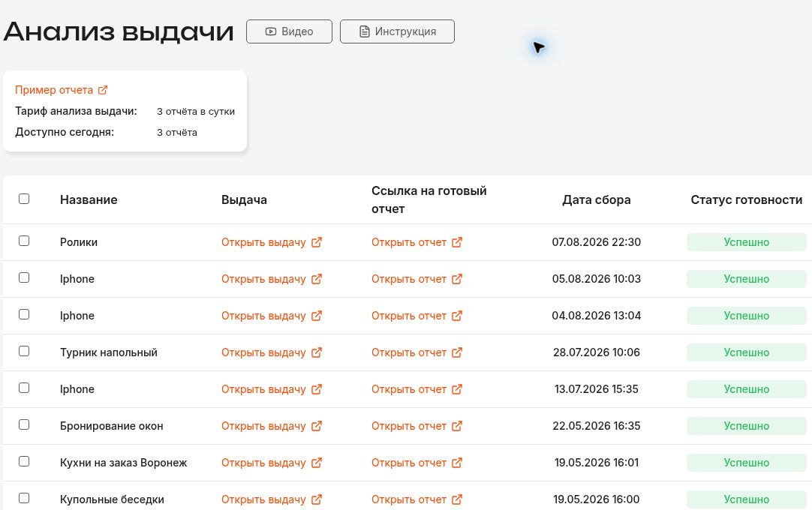
Task: Click the name Кухни на заказ Воронеж
Action: (123, 463)
